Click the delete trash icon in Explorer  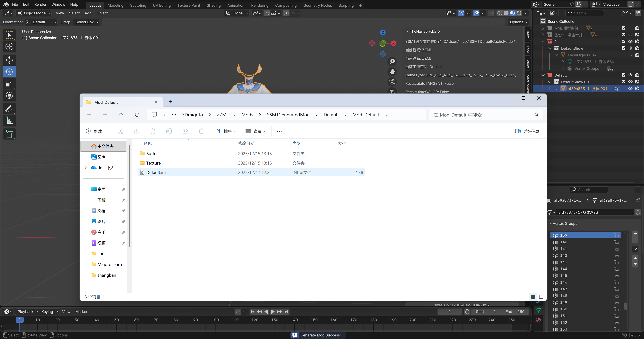(201, 131)
